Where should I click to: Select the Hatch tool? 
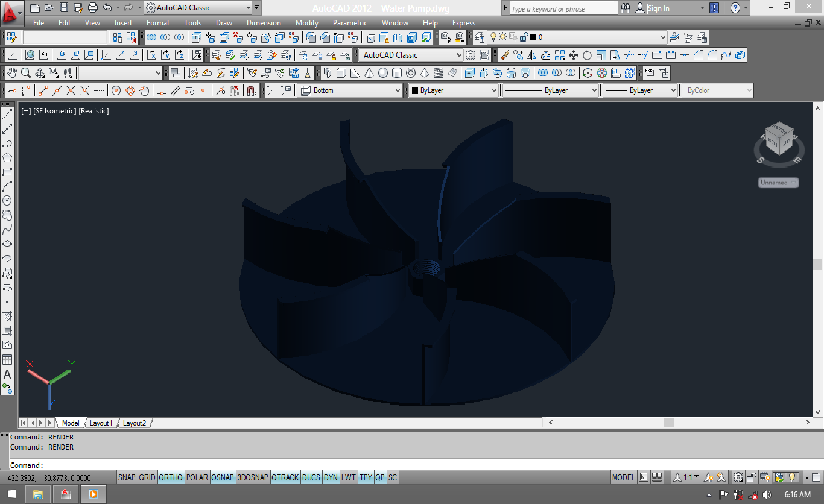7,316
